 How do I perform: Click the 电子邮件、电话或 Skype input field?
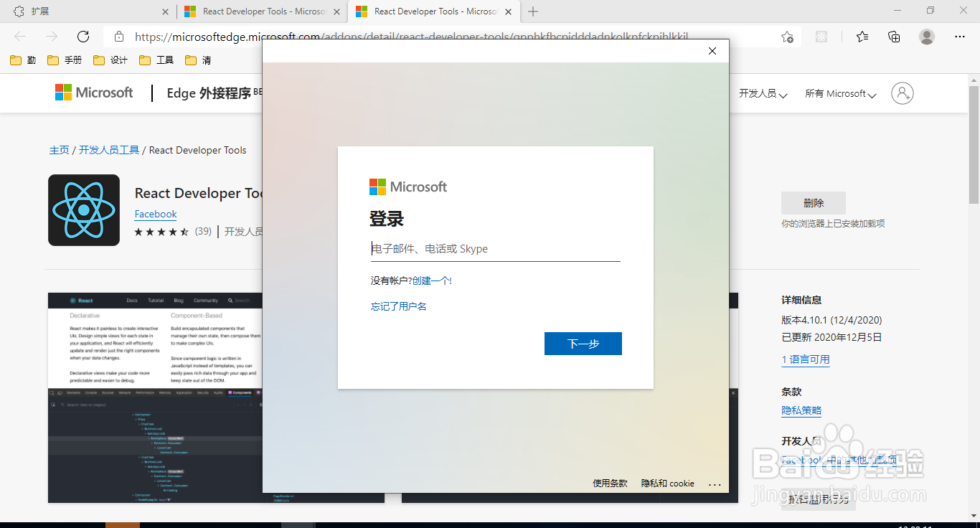click(x=496, y=250)
